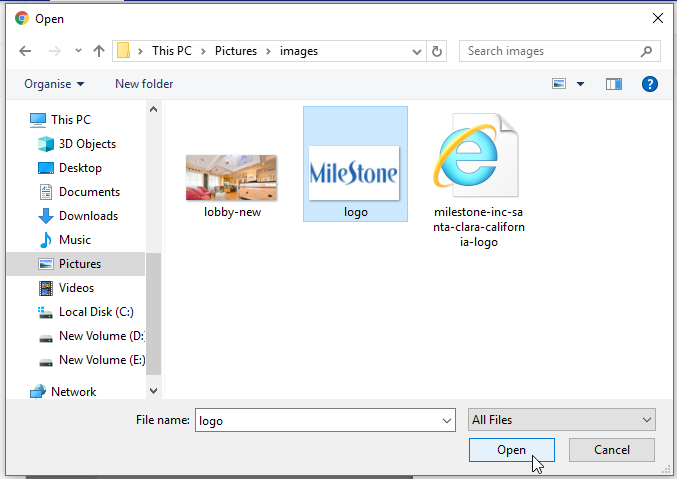Click the sidebar scrollbar thumb
This screenshot has height=479, width=677.
(153, 314)
